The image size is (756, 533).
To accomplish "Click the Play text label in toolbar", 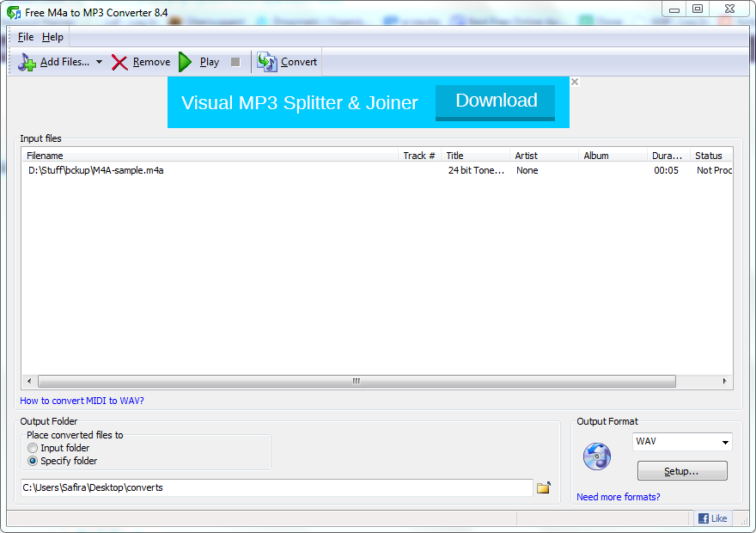I will [x=210, y=62].
